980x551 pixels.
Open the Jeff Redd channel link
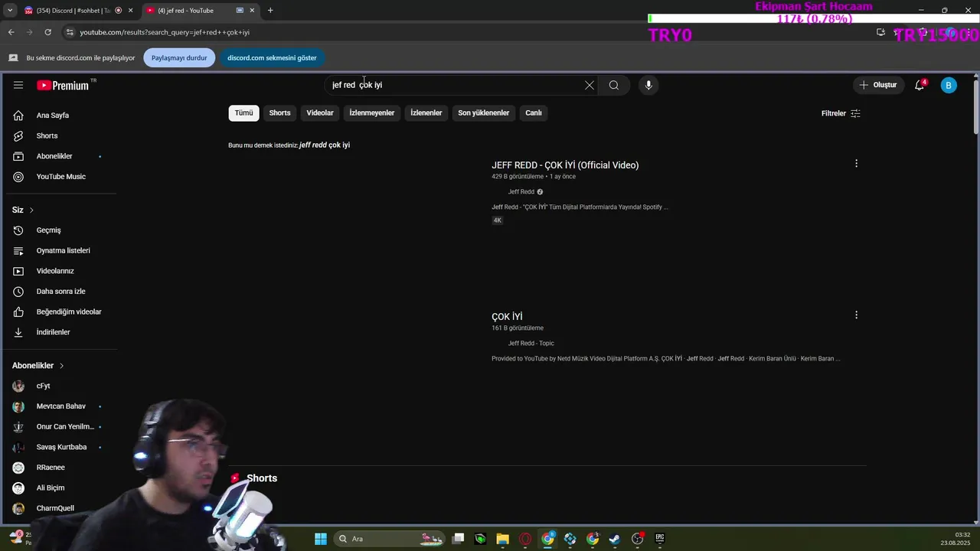coord(521,191)
